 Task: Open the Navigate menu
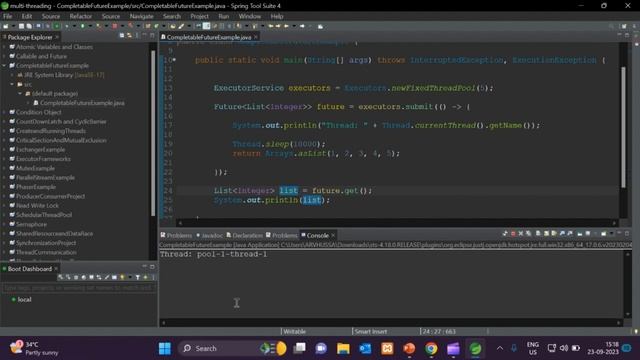click(x=141, y=16)
